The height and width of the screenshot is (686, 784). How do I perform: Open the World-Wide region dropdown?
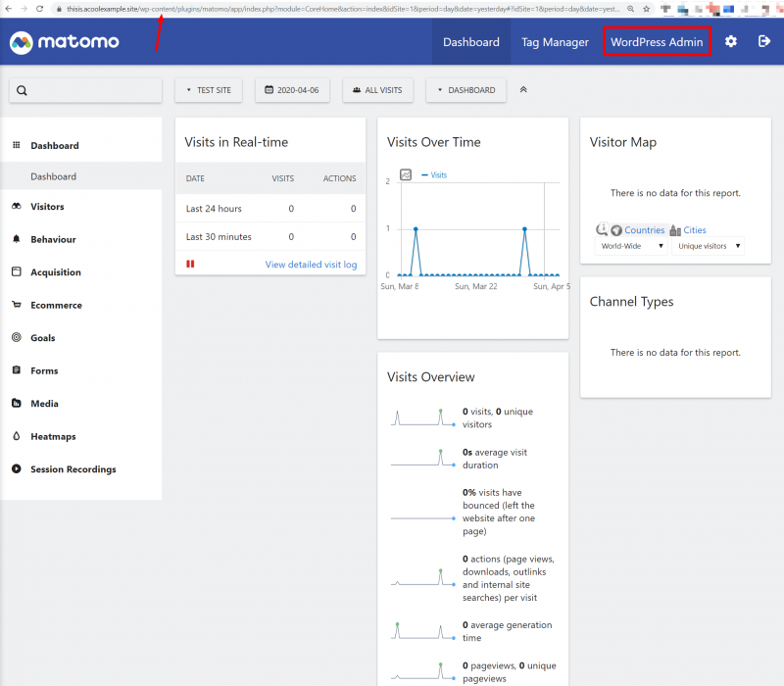coord(631,246)
